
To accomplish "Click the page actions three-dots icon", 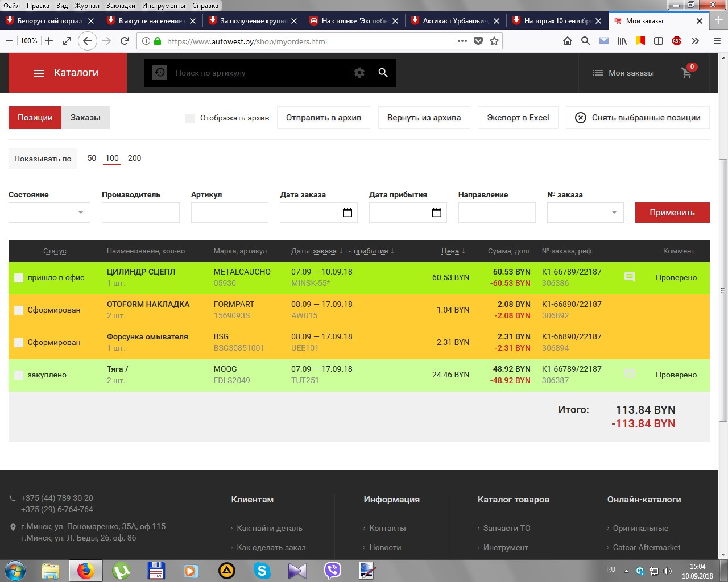I will [462, 41].
